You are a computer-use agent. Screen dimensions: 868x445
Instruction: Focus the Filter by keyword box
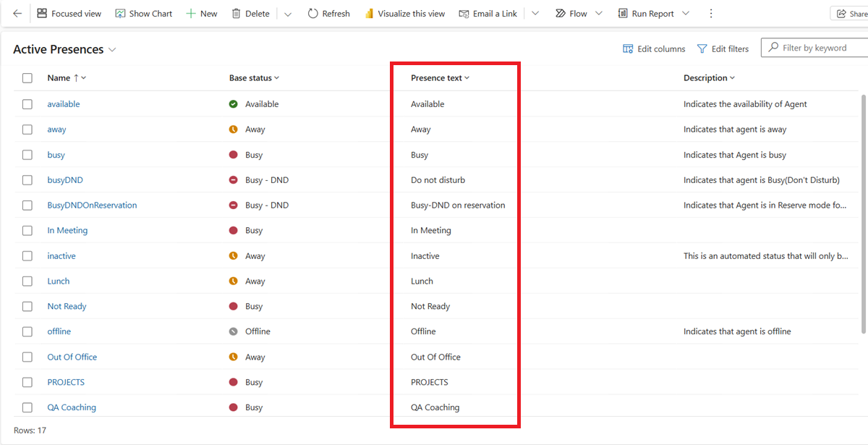[x=815, y=48]
